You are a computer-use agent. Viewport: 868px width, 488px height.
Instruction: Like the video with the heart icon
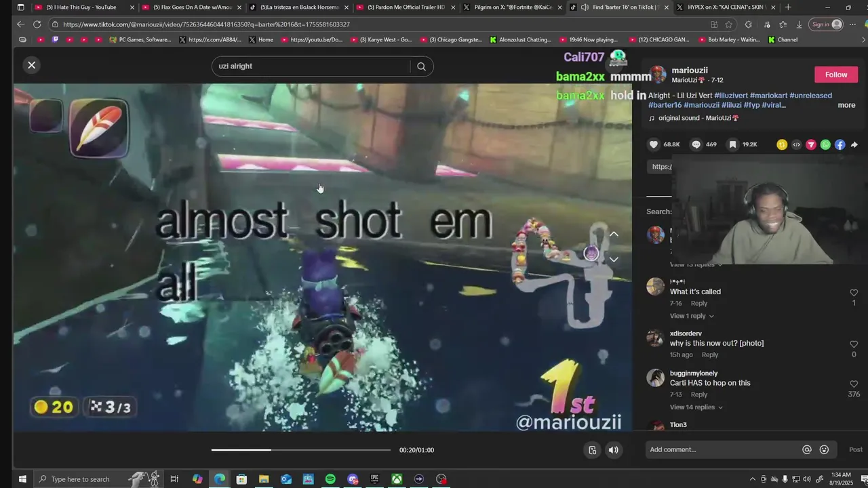point(654,144)
